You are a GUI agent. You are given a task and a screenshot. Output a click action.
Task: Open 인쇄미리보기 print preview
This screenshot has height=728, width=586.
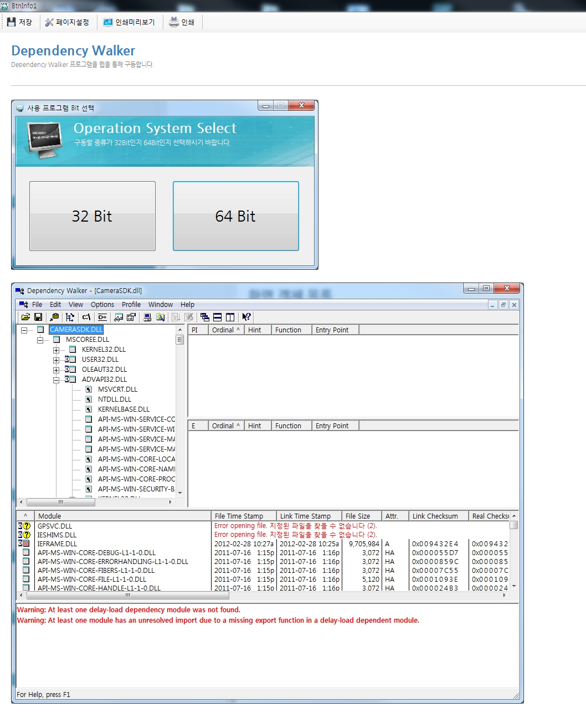tap(129, 22)
